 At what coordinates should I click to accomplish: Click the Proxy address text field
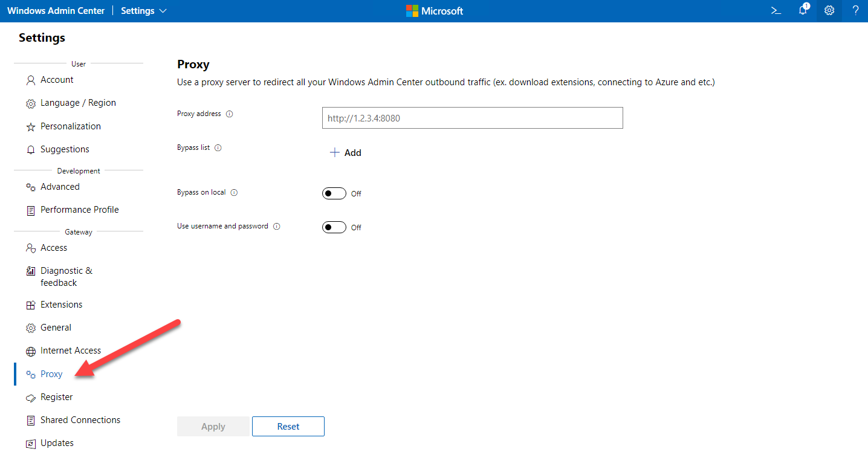coord(472,118)
